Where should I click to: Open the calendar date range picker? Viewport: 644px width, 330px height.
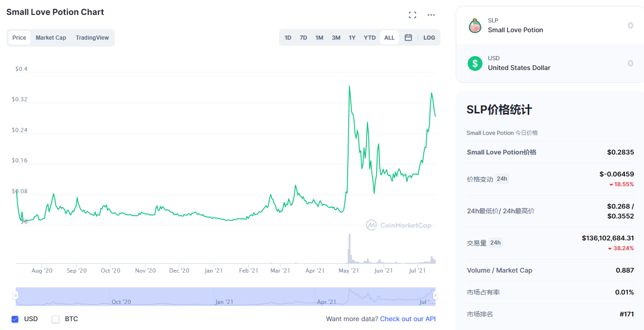coord(408,37)
